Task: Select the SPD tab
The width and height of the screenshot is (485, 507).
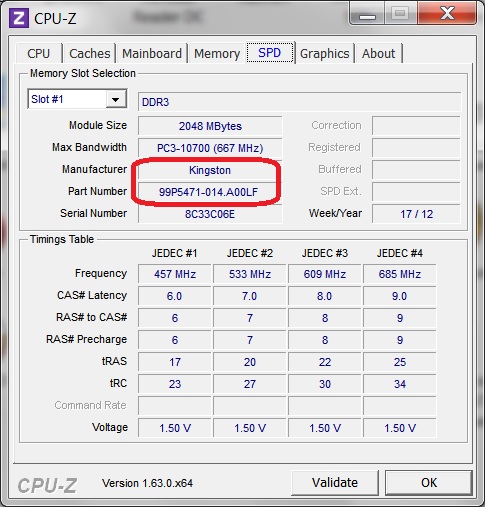Action: pos(270,53)
